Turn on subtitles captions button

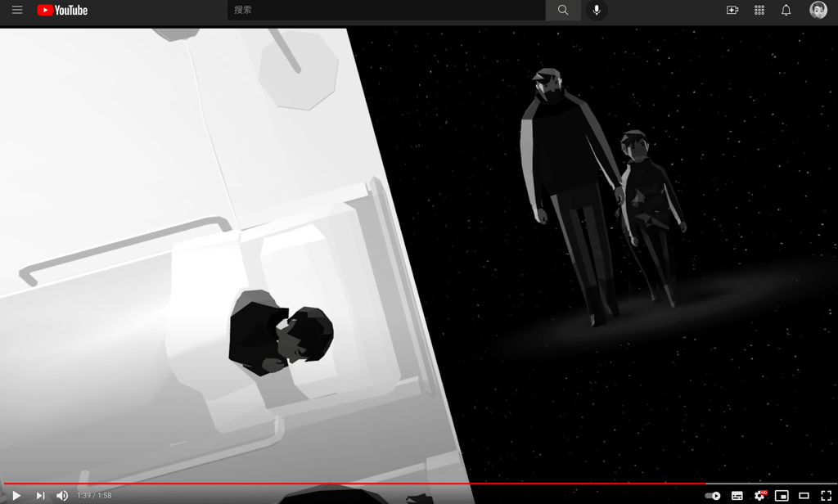tap(737, 496)
